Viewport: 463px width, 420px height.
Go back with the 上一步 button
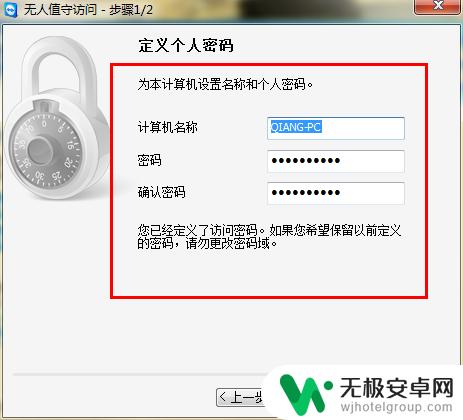241,397
